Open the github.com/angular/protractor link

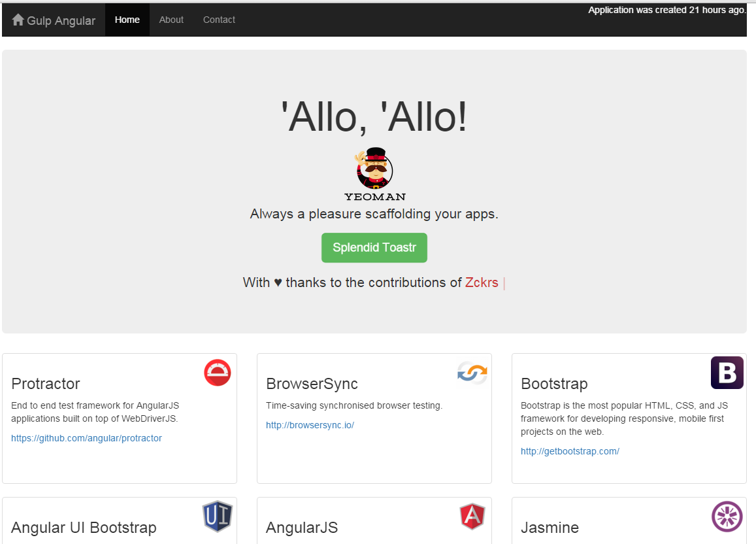pyautogui.click(x=86, y=438)
